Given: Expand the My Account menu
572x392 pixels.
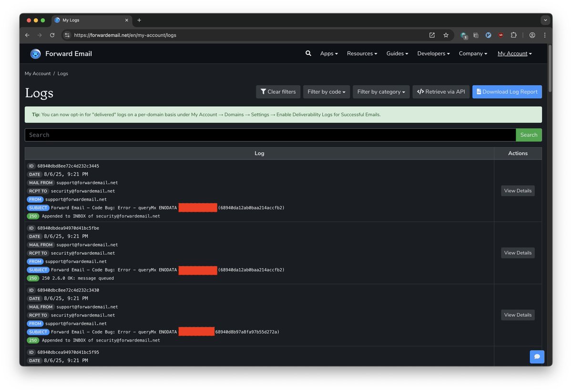Looking at the screenshot, I should click(x=515, y=54).
